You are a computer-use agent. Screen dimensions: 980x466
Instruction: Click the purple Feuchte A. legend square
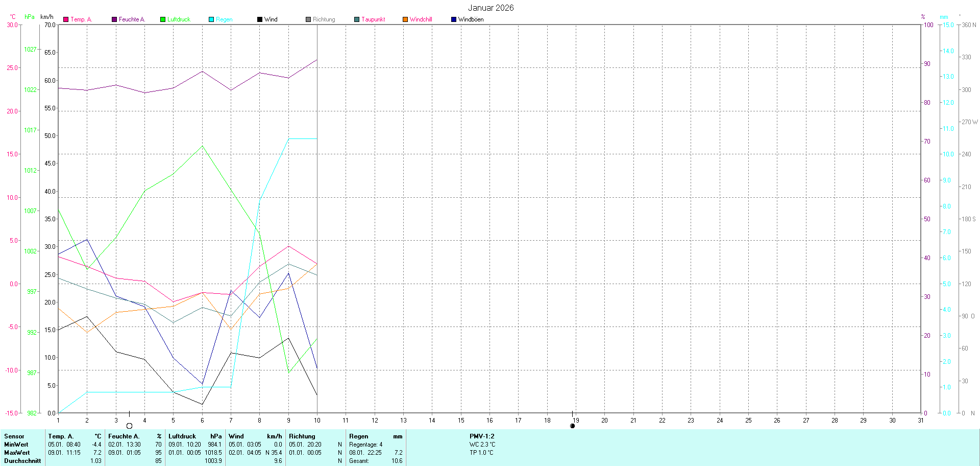114,19
